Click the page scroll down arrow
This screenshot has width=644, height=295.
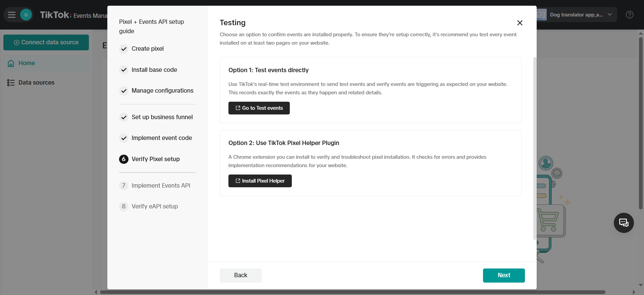point(641,285)
